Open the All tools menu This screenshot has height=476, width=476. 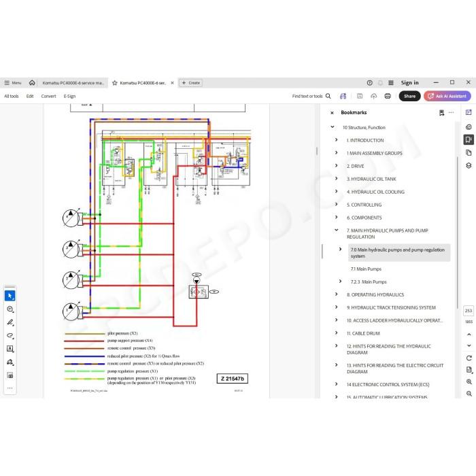12,97
